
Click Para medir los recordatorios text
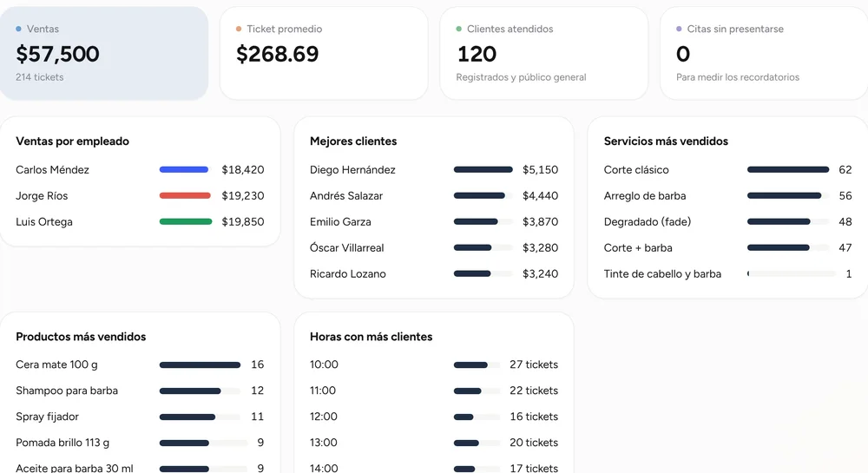[x=738, y=77]
